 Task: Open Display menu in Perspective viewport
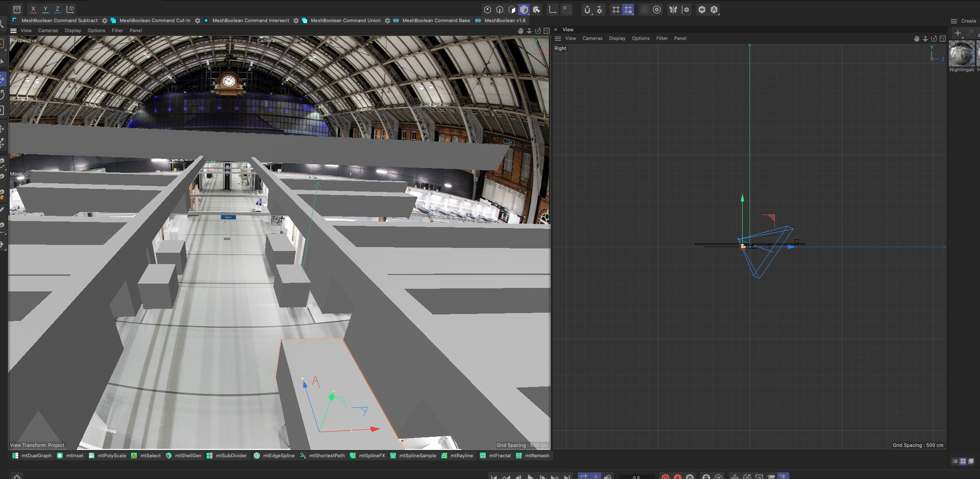pyautogui.click(x=72, y=30)
